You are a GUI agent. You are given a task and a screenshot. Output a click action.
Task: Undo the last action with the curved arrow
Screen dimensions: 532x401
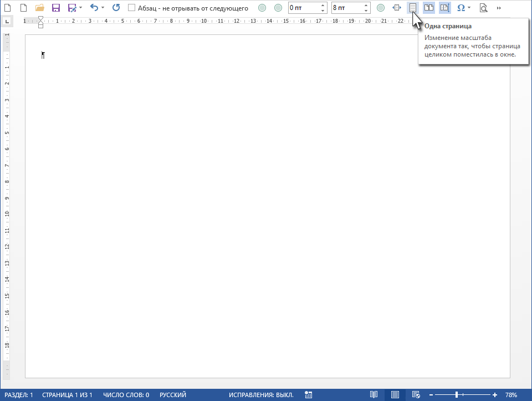point(94,7)
